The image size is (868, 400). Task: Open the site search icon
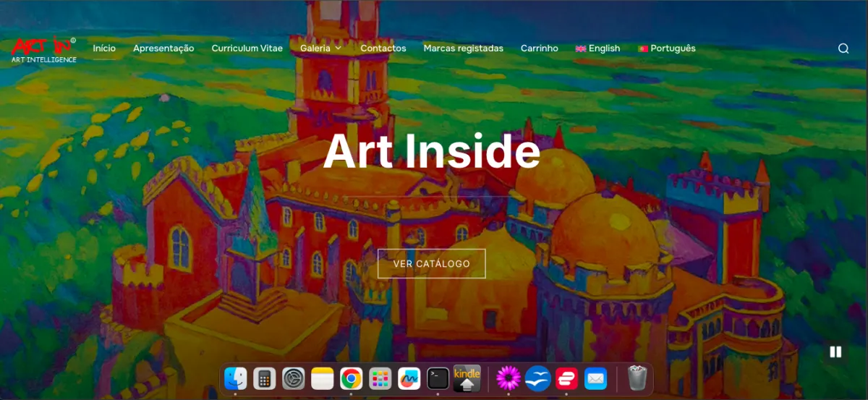click(x=843, y=48)
